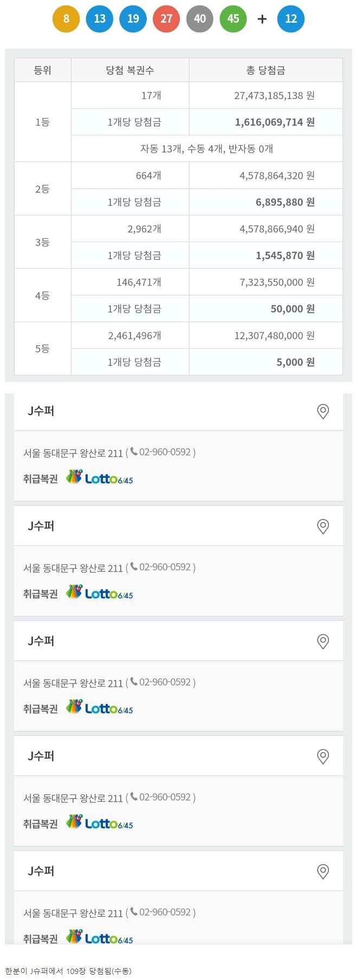This screenshot has width=356, height=980.
Task: Select the blue ball numbered 19
Action: tap(133, 19)
